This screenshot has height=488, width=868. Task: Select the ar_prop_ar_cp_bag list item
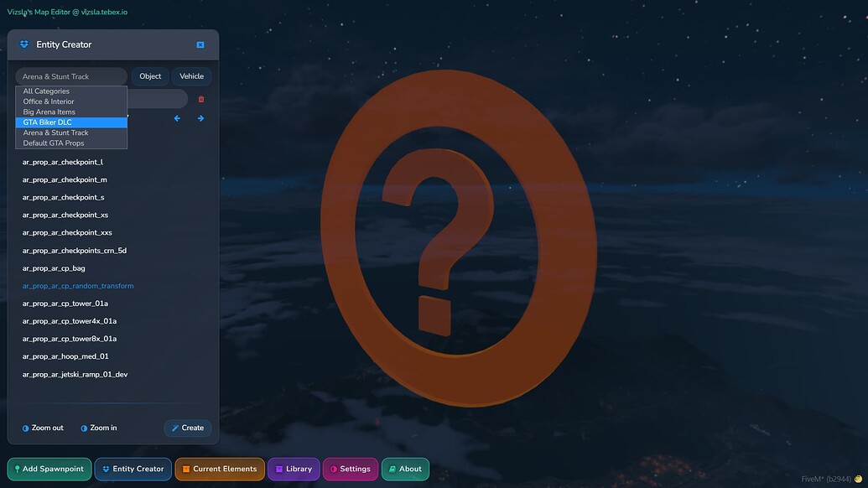[x=55, y=267]
